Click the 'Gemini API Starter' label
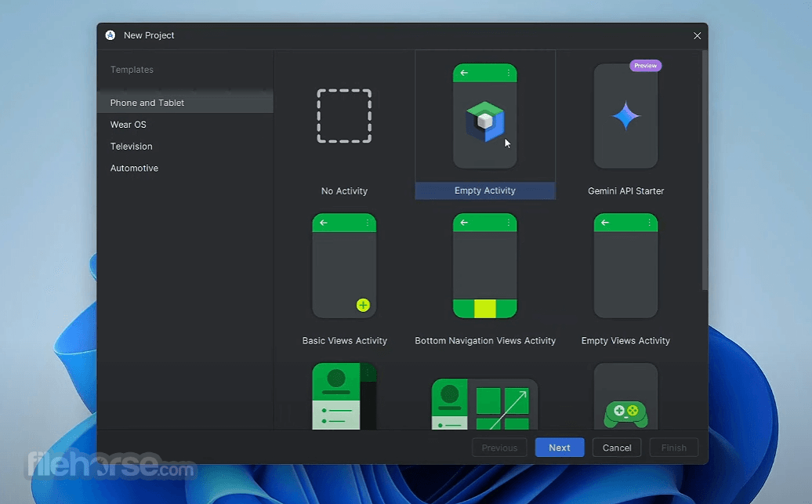This screenshot has height=504, width=812. 625,191
